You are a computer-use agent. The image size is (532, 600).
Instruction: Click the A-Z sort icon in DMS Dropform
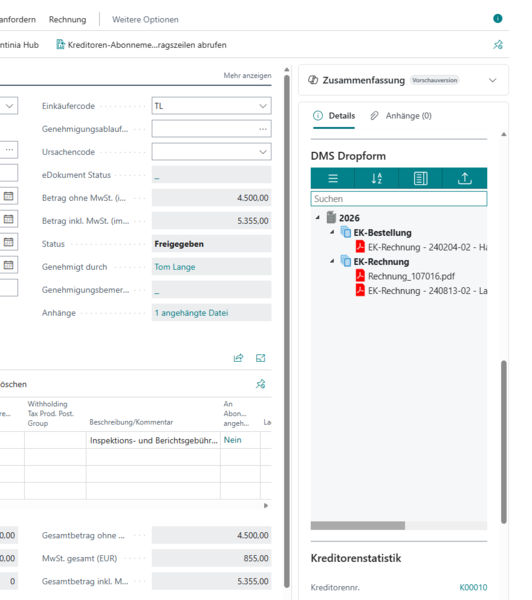point(377,178)
